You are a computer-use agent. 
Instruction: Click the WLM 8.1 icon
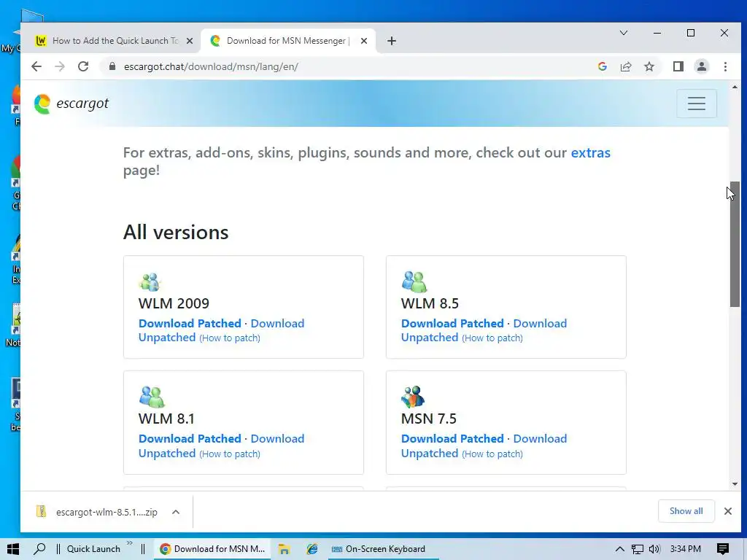(152, 397)
